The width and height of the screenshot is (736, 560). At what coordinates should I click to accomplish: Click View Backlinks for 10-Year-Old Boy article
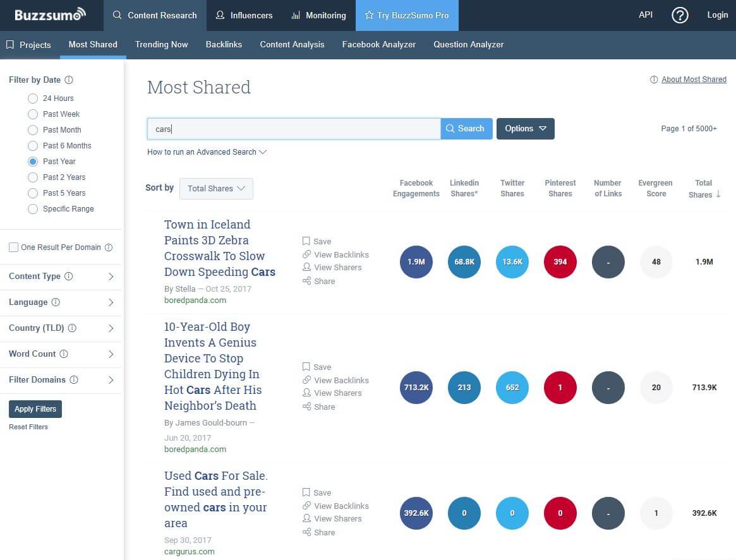click(341, 380)
